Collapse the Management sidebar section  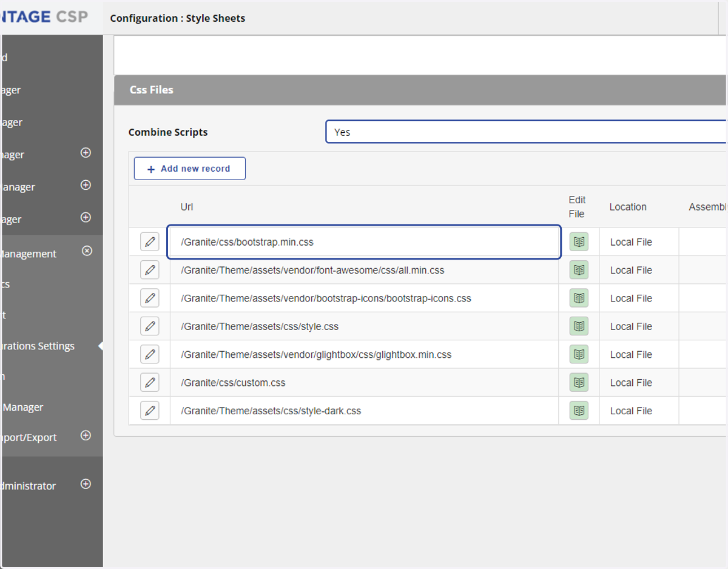coord(87,251)
